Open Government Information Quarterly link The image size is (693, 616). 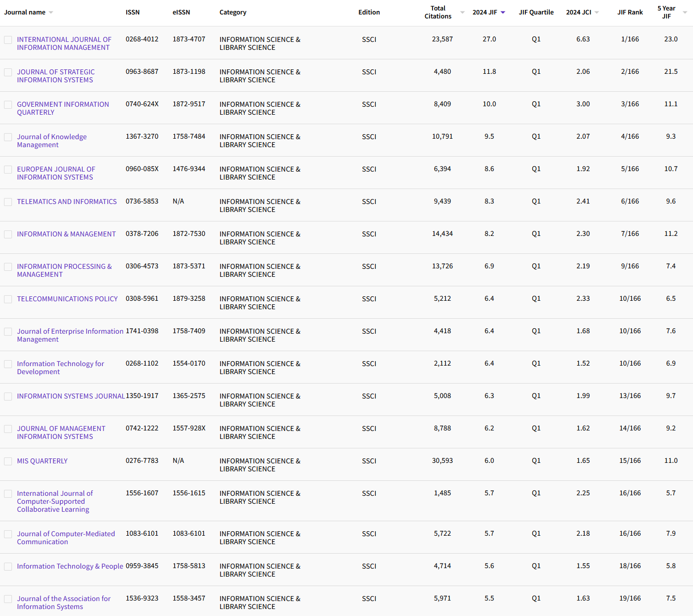pyautogui.click(x=63, y=108)
